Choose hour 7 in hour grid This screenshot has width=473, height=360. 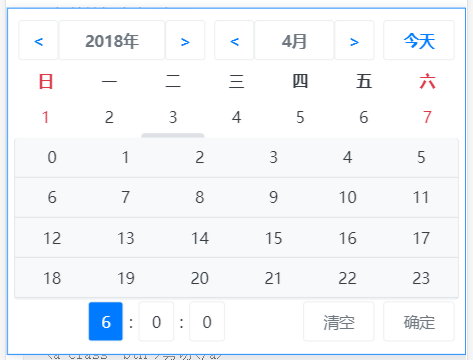coord(126,197)
